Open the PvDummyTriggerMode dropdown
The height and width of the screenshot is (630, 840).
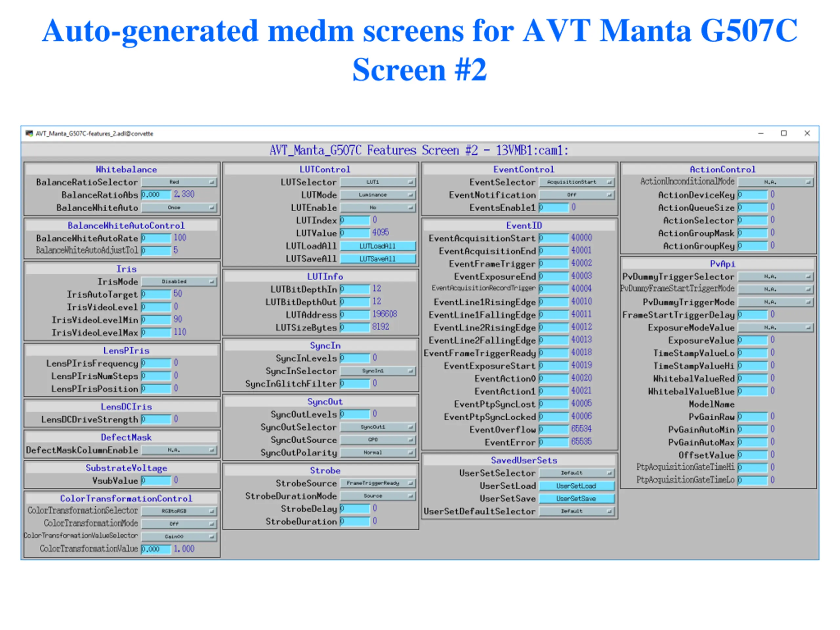tap(776, 302)
